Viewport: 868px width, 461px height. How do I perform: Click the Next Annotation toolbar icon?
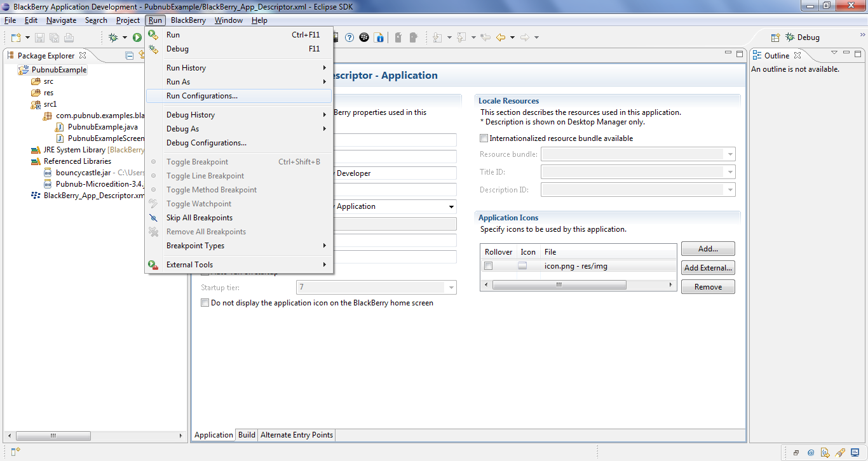click(437, 37)
